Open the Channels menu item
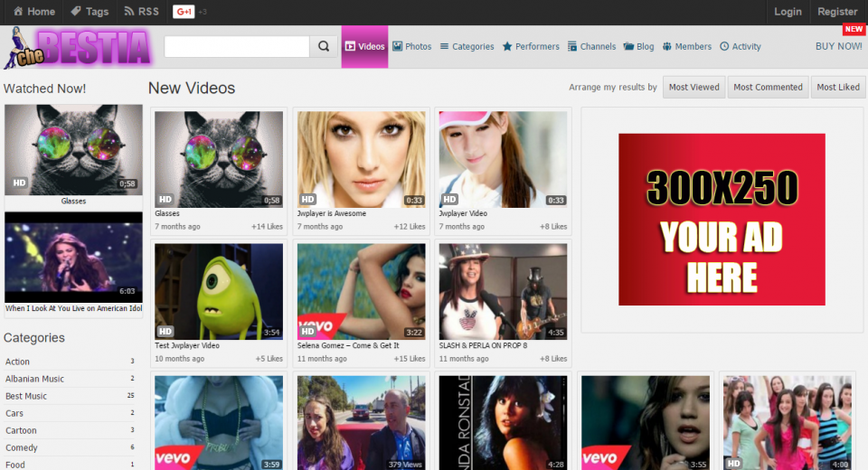Screen dimensions: 868x470 click(x=591, y=46)
